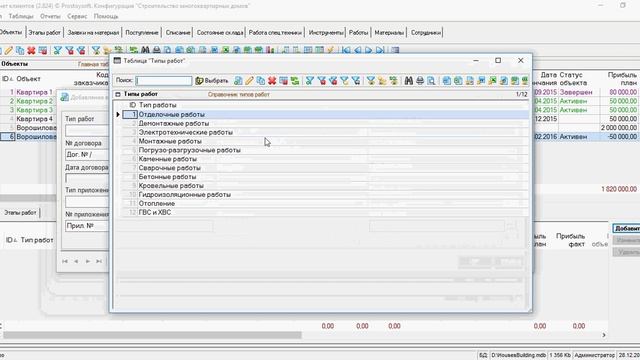Image resolution: width=640 pixels, height=360 pixels.
Task: Select Квартира 1 in the Объекты table
Action: [x=34, y=92]
